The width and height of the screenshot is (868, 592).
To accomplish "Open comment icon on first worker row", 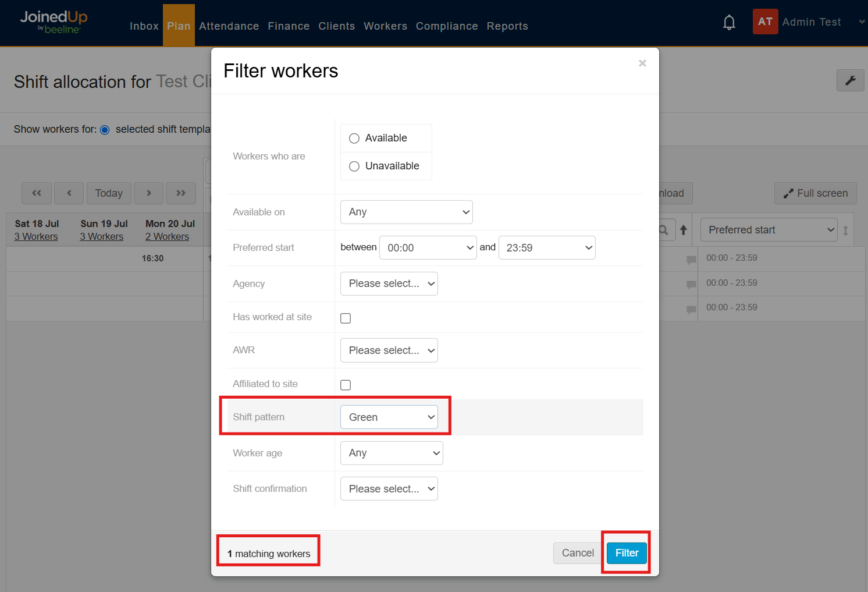I will point(691,260).
